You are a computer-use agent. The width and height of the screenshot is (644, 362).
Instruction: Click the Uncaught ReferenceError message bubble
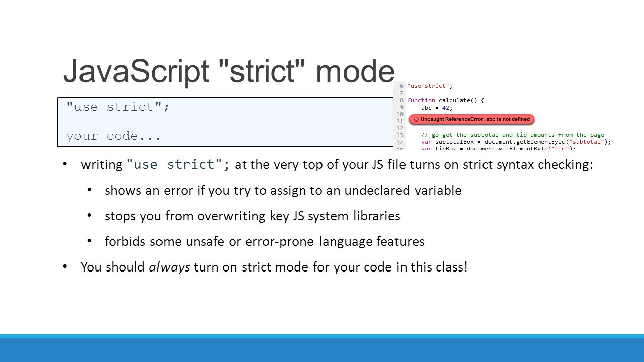pyautogui.click(x=471, y=119)
